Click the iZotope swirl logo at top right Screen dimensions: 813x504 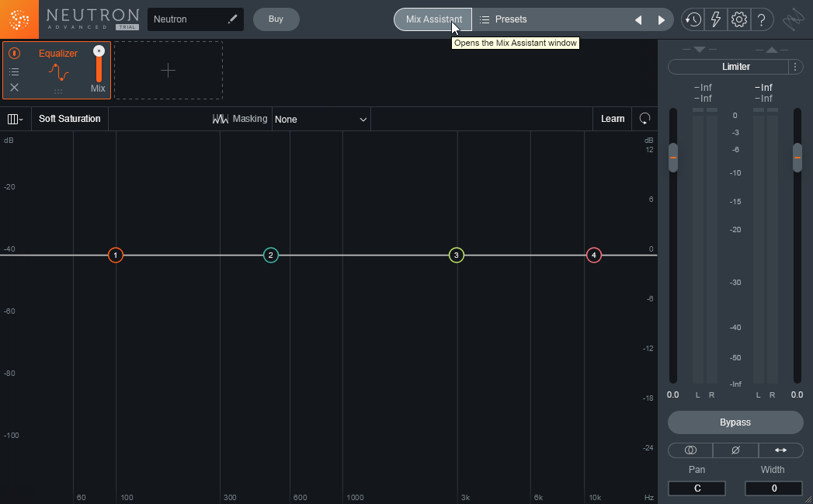[794, 20]
